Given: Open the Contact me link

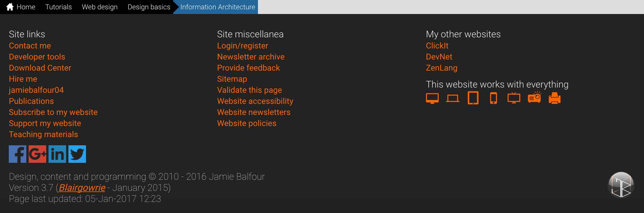Looking at the screenshot, I should [x=30, y=46].
